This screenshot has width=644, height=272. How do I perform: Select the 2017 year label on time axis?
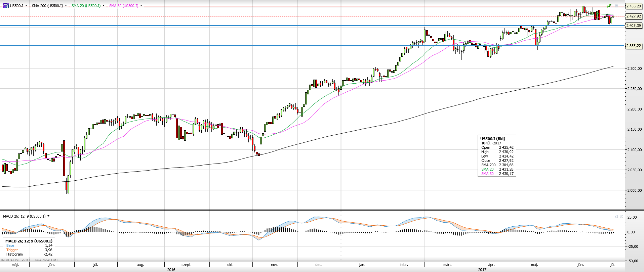click(x=482, y=269)
